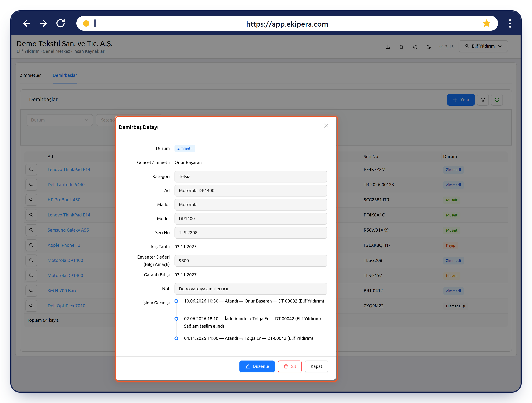This screenshot has width=532, height=403.
Task: Open details magnifier for 3M H-700 Baret
Action: 31,291
